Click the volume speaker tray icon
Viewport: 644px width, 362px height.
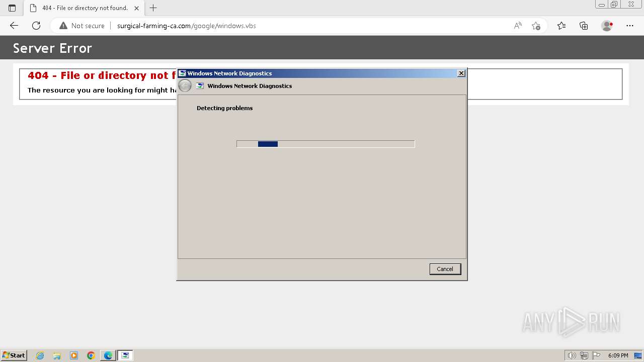pyautogui.click(x=572, y=355)
